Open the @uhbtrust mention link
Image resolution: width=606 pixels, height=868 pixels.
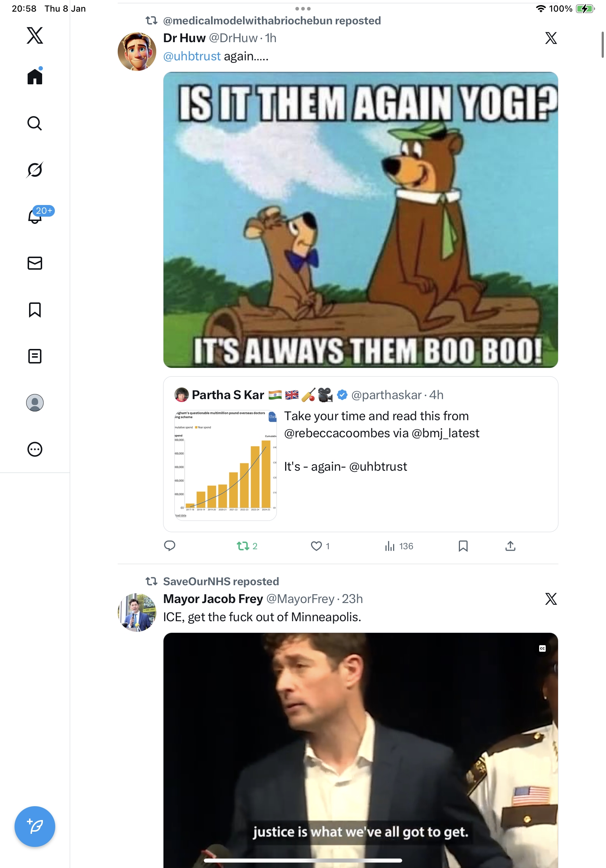click(191, 56)
